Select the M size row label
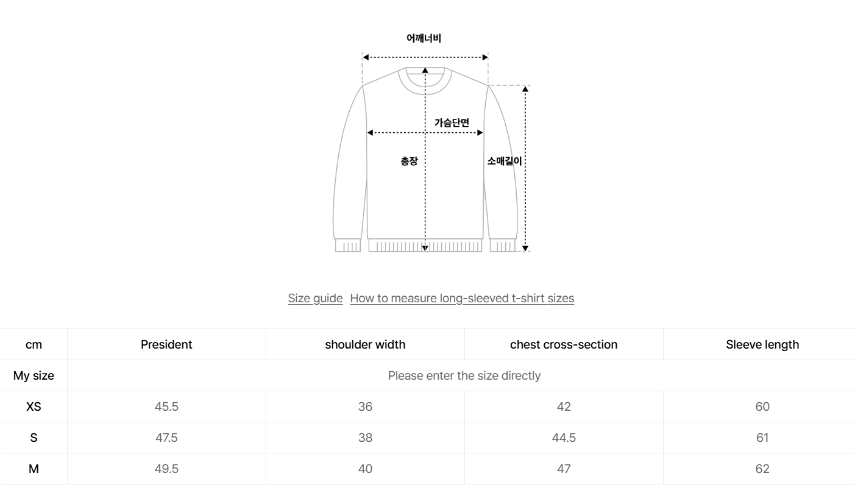This screenshot has height=504, width=855. (34, 469)
